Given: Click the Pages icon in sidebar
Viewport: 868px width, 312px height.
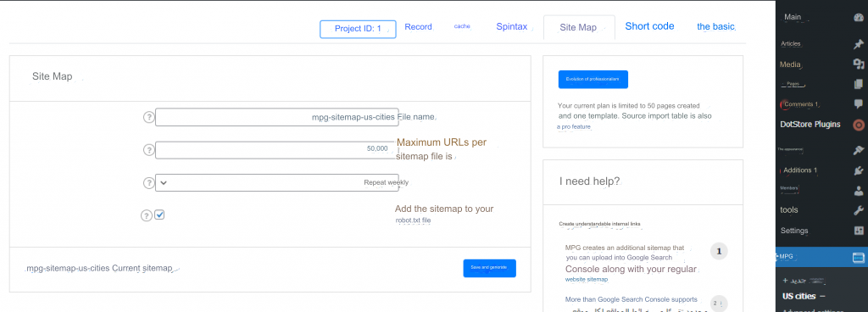Looking at the screenshot, I should pos(858,84).
